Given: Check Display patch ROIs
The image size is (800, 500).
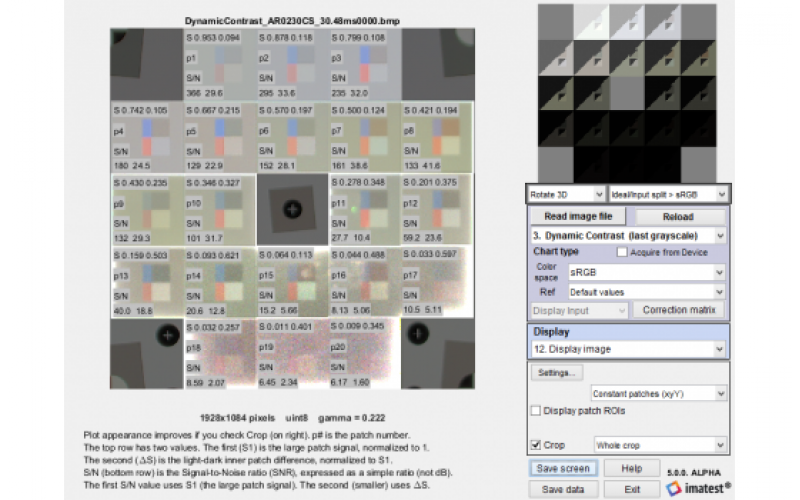Looking at the screenshot, I should (536, 411).
